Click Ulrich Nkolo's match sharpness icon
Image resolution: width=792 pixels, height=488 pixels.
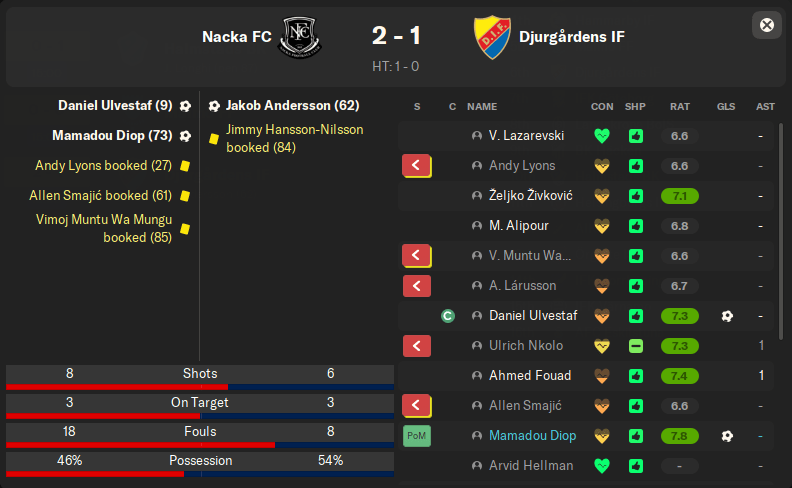pos(636,346)
